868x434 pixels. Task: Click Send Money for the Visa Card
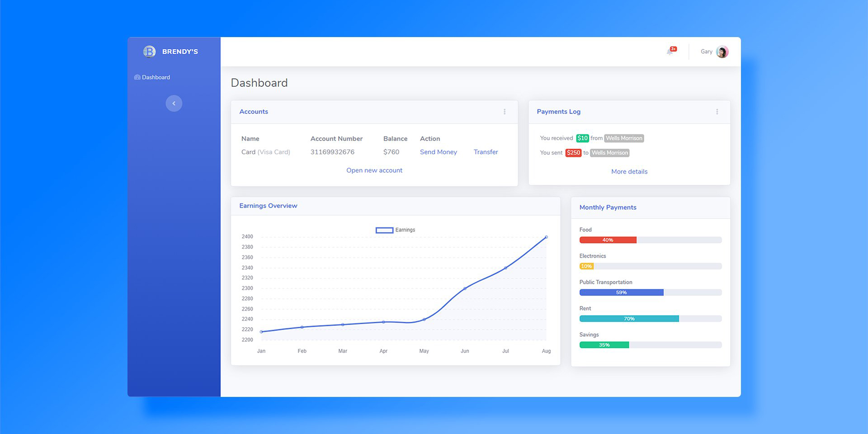pyautogui.click(x=438, y=152)
